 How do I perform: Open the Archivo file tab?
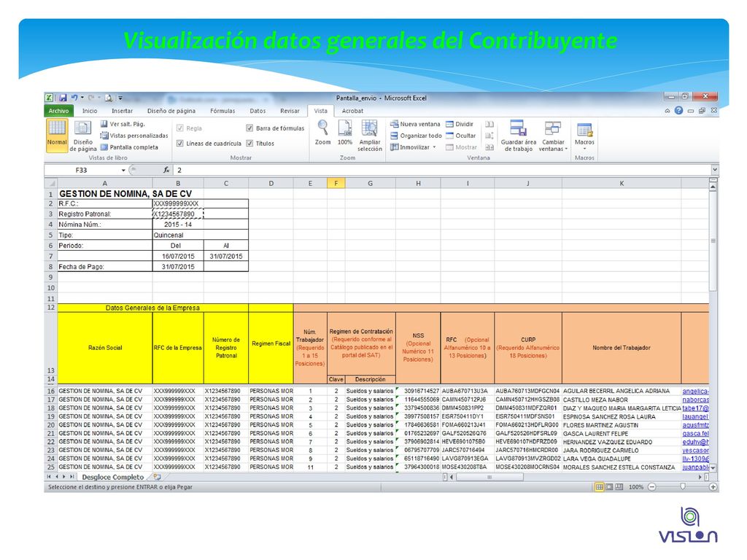click(x=58, y=111)
